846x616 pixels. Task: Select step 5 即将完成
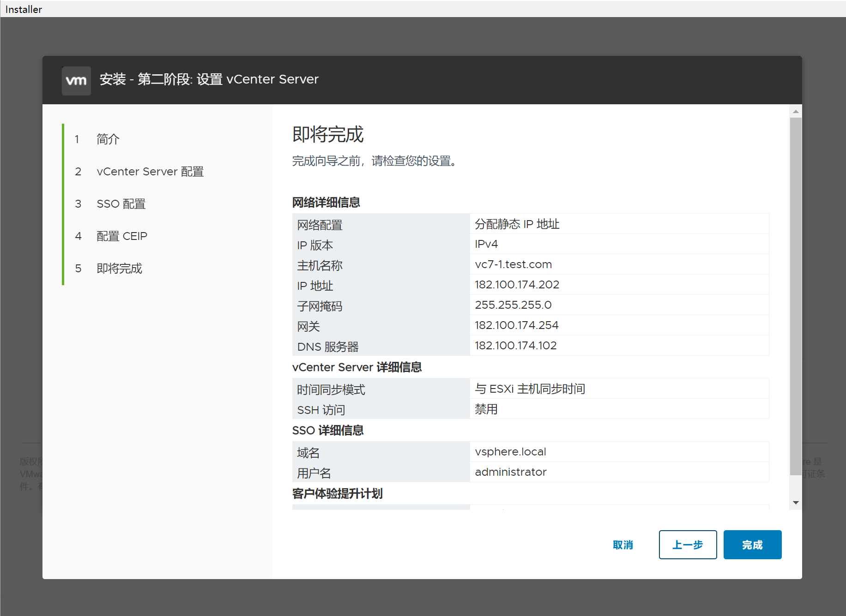(x=119, y=268)
